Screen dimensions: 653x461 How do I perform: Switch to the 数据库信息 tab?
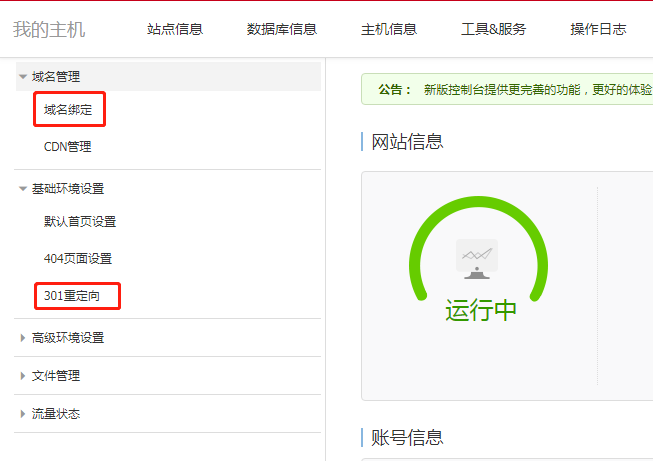[281, 29]
